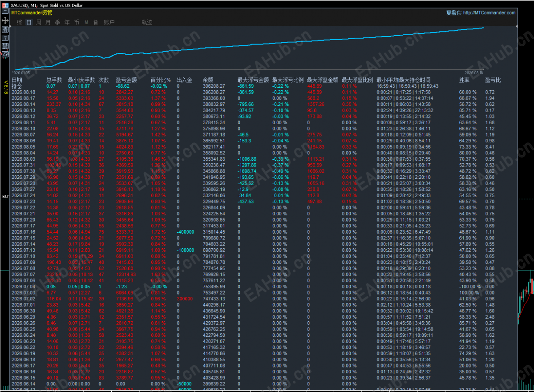Image resolution: width=534 pixels, height=392 pixels.
Task: Click the 盈亏金额 column header
Action: (126, 80)
